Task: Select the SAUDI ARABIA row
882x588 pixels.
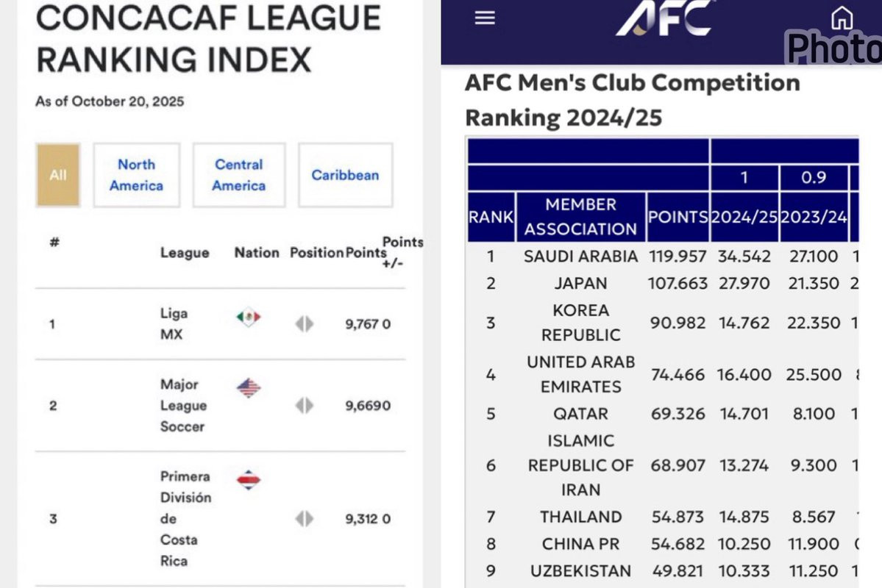Action: [x=664, y=257]
